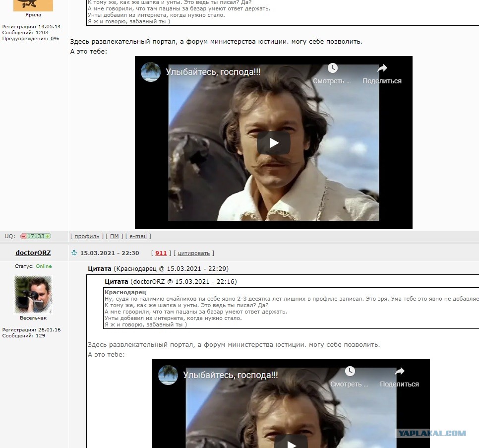Click share arrow icon in second video
The image size is (479, 448).
point(400,371)
